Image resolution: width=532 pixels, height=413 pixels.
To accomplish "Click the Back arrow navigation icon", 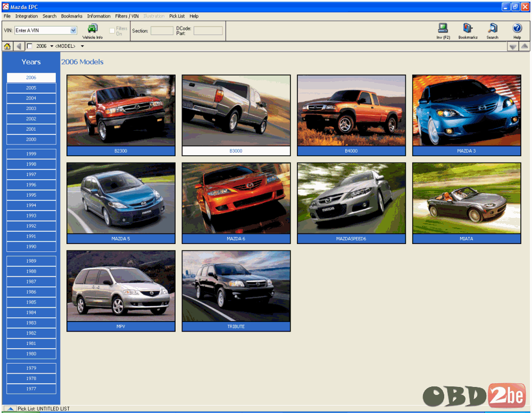I will click(19, 46).
